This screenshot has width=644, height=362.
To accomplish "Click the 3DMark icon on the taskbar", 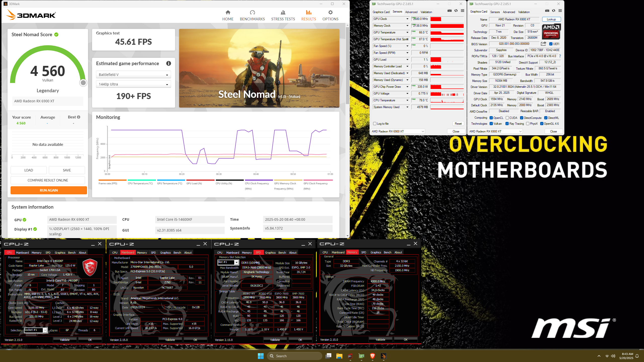I will [x=384, y=356].
